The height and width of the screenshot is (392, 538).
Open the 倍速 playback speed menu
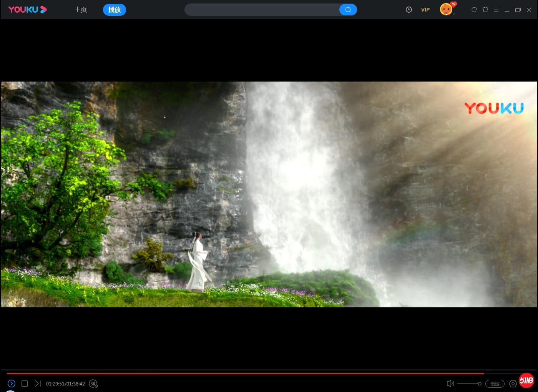click(x=495, y=384)
